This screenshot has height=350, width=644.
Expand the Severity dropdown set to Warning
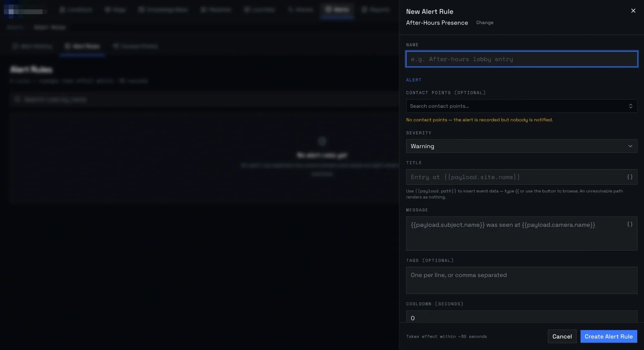coord(522,146)
